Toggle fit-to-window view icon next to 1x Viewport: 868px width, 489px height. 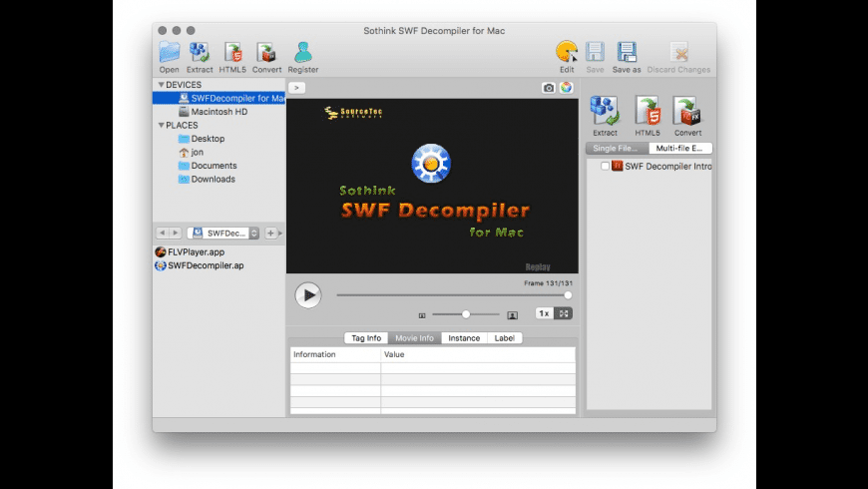coord(563,313)
